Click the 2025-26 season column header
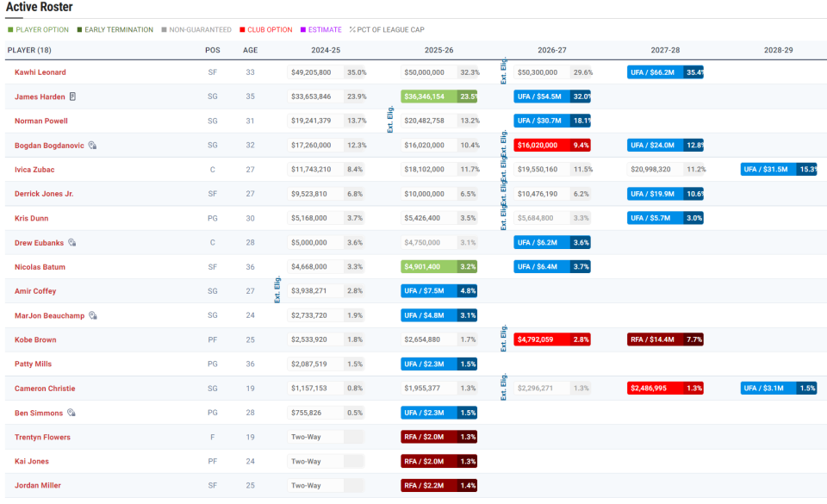Screen dimensions: 827x504 coord(438,50)
